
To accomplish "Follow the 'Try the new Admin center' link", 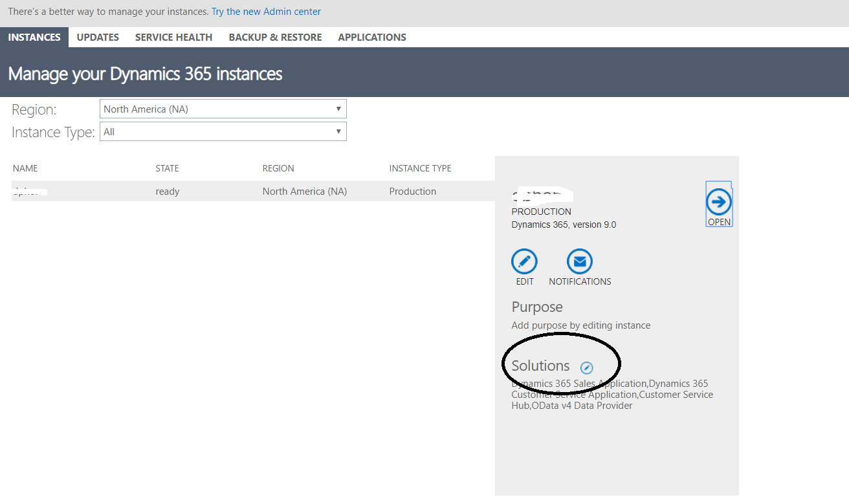I will click(x=266, y=12).
